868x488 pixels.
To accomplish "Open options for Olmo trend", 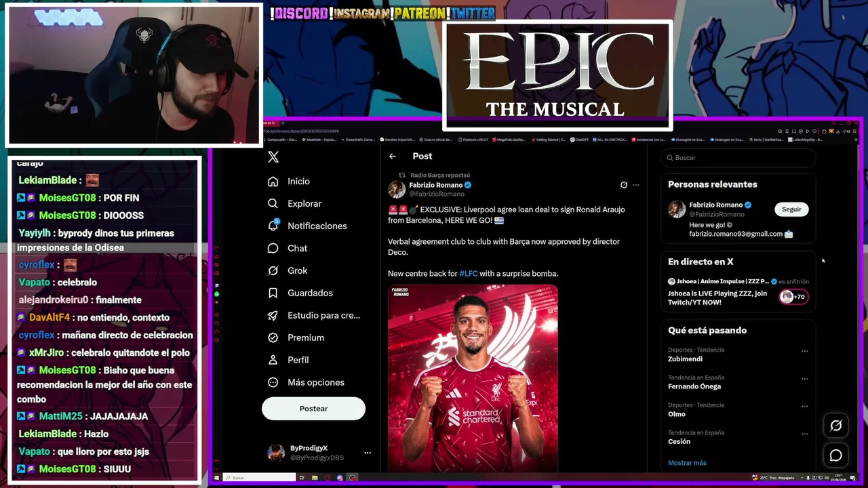I will pos(804,407).
